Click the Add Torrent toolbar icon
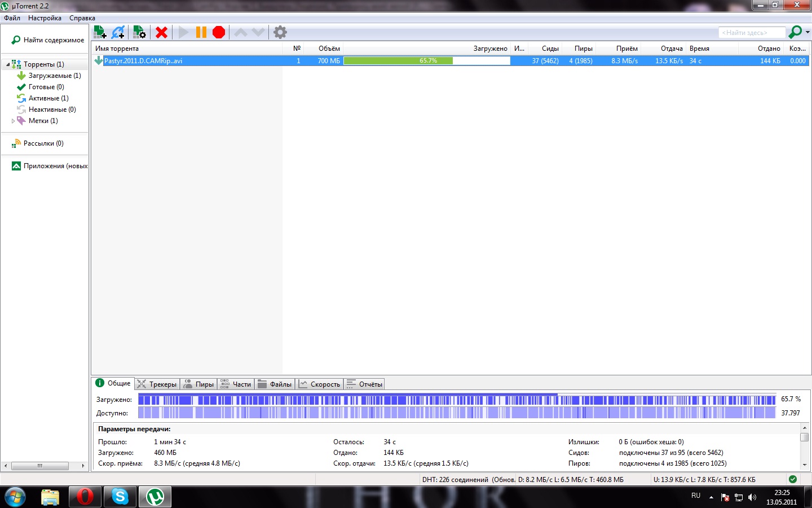Viewport: 812px width, 508px height. [100, 32]
